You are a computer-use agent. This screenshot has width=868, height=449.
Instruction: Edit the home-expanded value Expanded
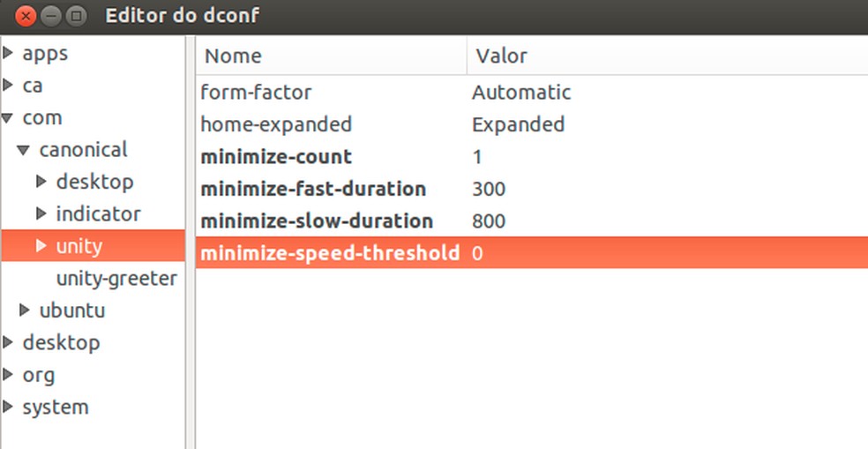(x=518, y=124)
